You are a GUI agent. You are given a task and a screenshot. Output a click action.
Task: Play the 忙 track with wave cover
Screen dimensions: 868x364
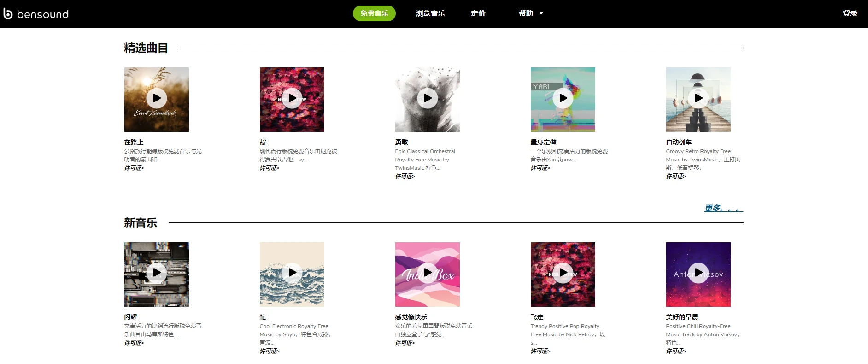[x=292, y=273]
